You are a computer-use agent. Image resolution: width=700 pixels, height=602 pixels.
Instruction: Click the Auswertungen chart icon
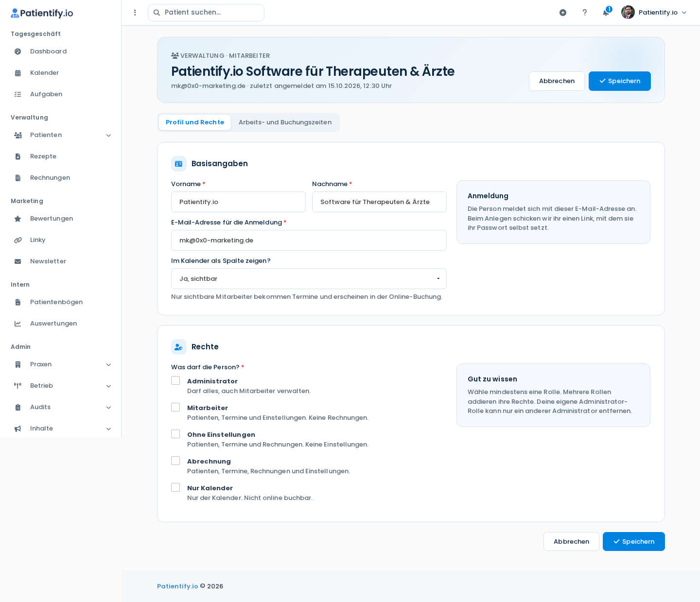pos(18,324)
